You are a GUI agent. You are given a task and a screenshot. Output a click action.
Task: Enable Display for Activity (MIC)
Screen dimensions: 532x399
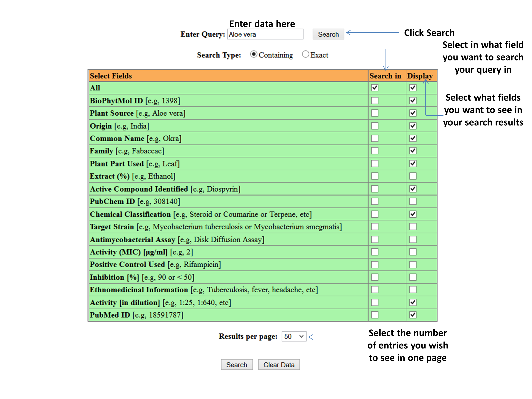point(413,252)
